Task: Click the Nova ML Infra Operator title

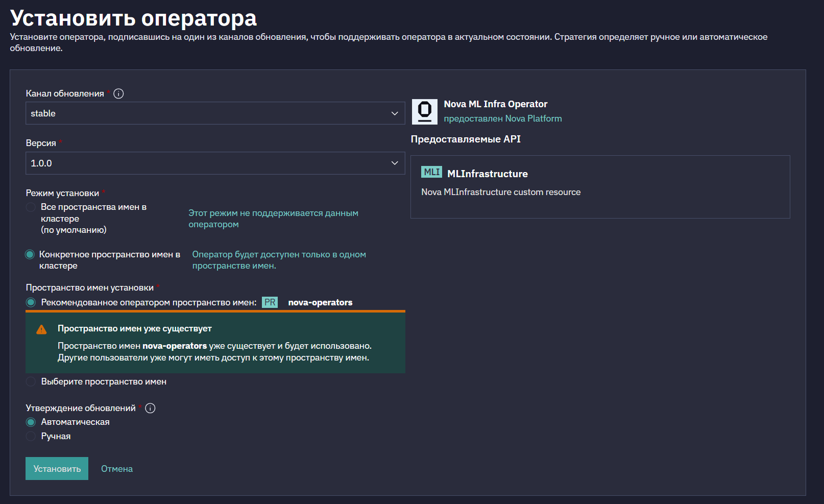Action: [x=495, y=104]
